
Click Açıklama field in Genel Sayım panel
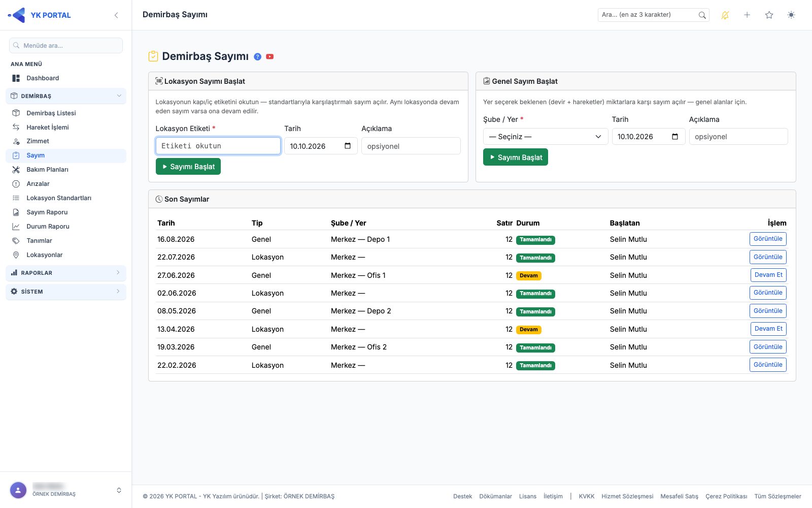pos(738,137)
